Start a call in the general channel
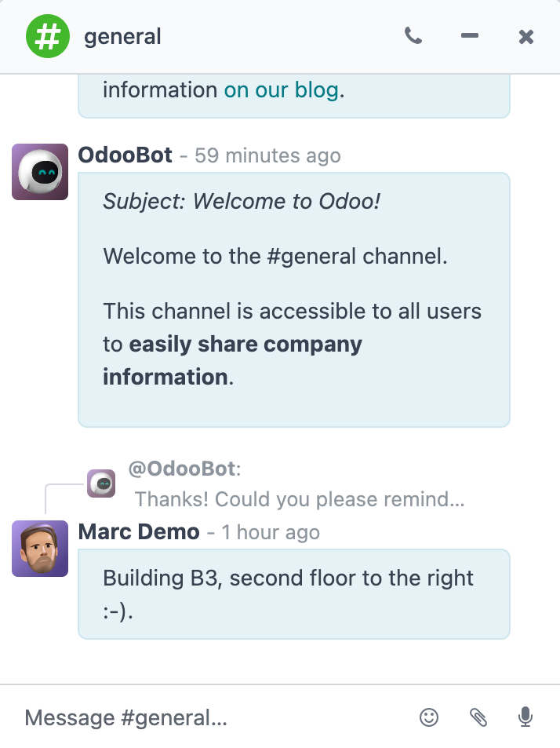Screen dimensions: 560x748 [413, 36]
